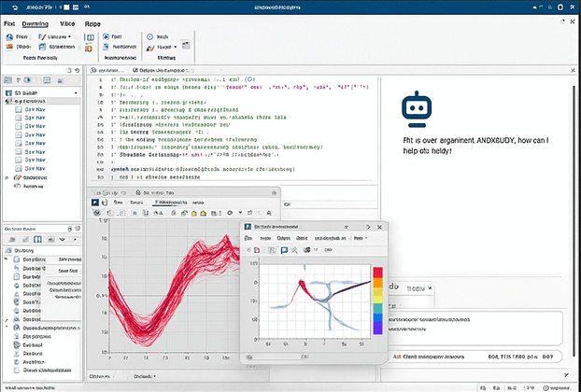Open the third ribbon tab

(x=67, y=23)
